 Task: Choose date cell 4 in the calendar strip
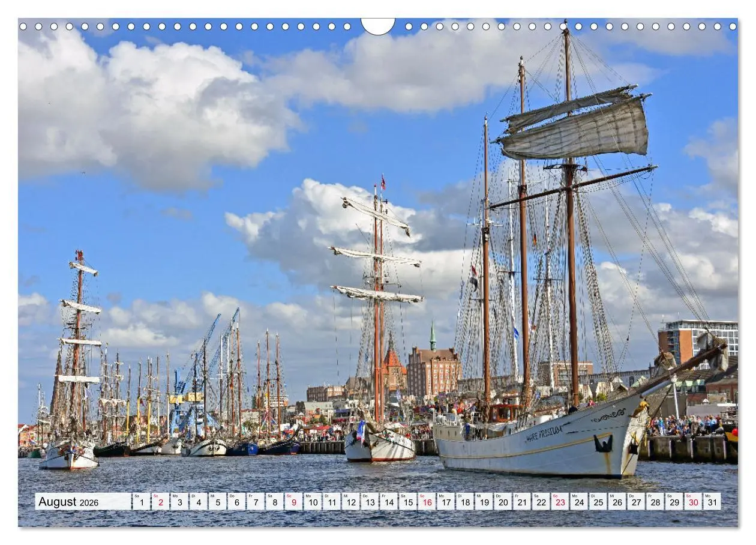[x=198, y=502]
